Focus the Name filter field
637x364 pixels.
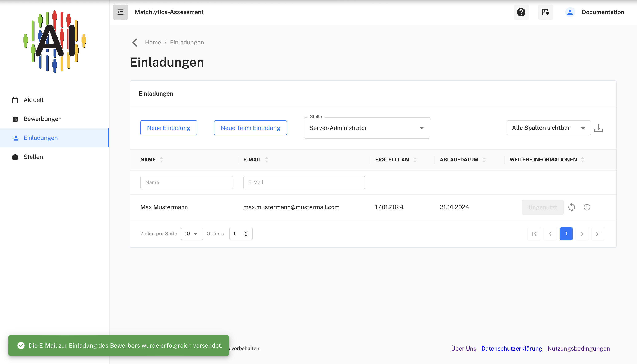pyautogui.click(x=186, y=182)
